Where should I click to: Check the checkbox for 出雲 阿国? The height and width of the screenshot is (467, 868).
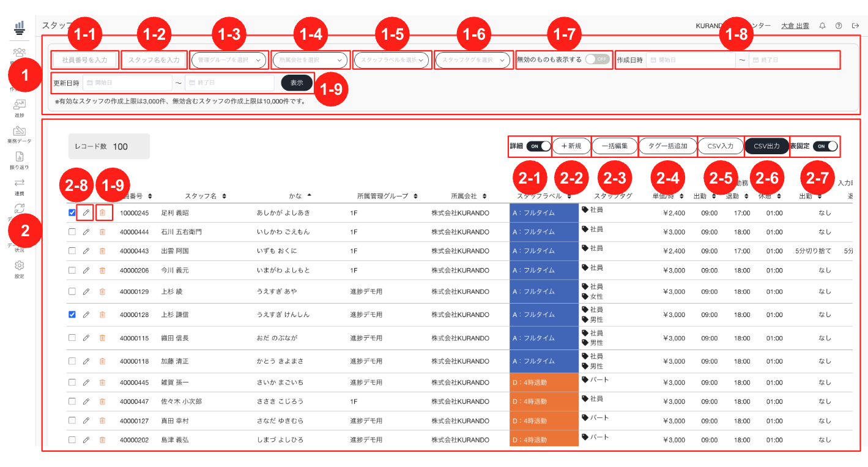(x=72, y=251)
